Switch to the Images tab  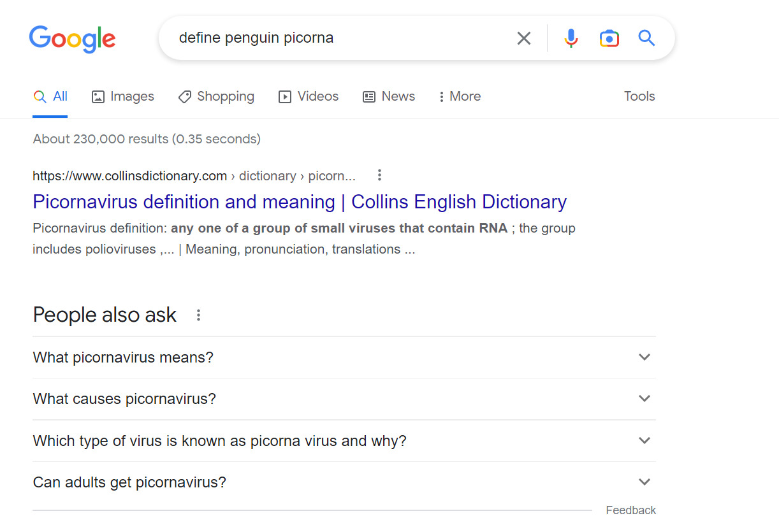pos(123,96)
